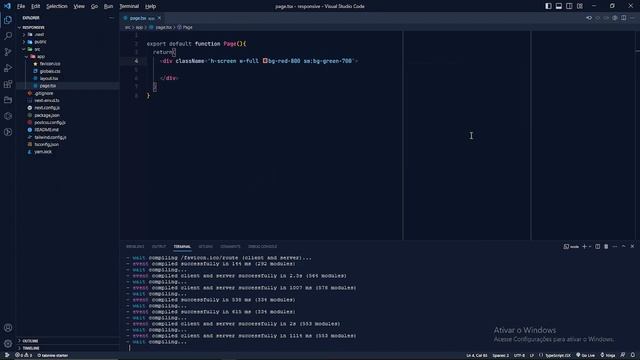Open the folder-shaped icon in the activity bar

8,100
